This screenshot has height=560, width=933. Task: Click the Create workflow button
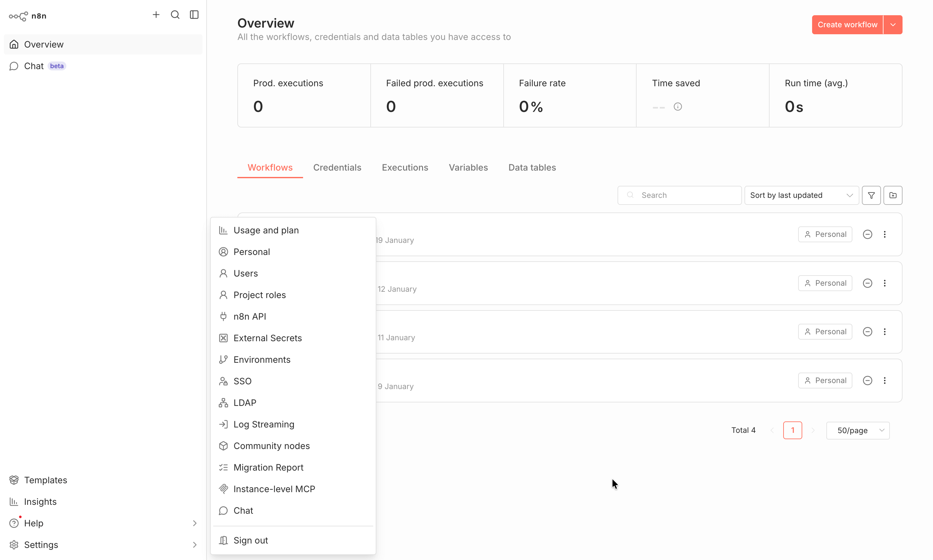coord(847,24)
